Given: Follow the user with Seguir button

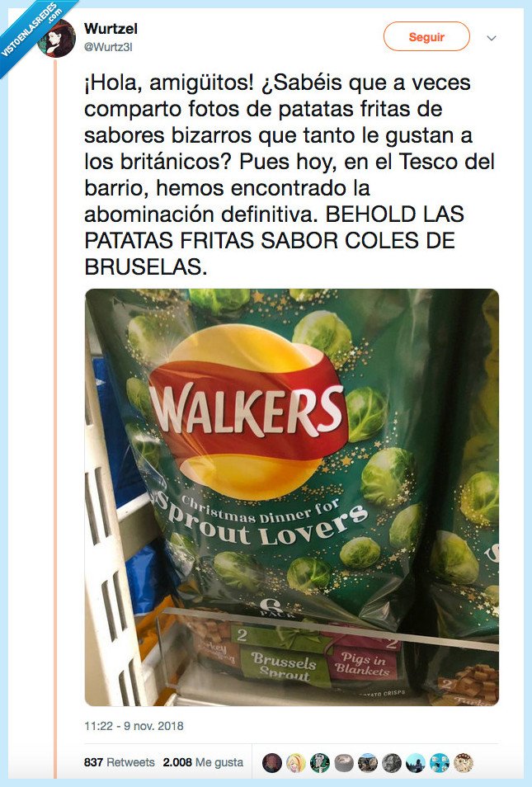Looking at the screenshot, I should coord(426,36).
